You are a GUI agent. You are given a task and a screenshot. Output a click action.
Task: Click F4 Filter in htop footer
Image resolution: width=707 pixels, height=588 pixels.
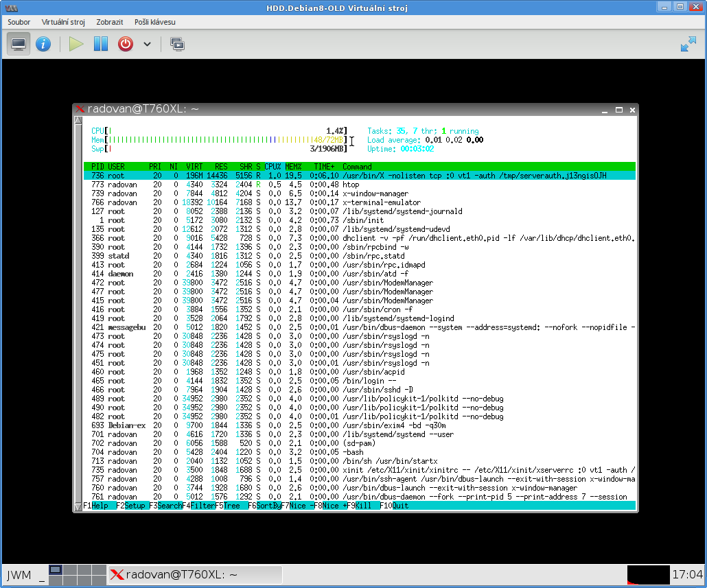[x=198, y=506]
